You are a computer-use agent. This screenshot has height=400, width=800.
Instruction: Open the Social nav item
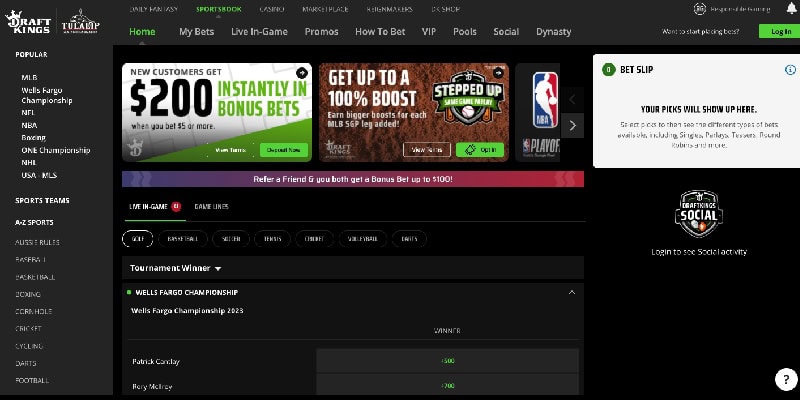pyautogui.click(x=506, y=32)
